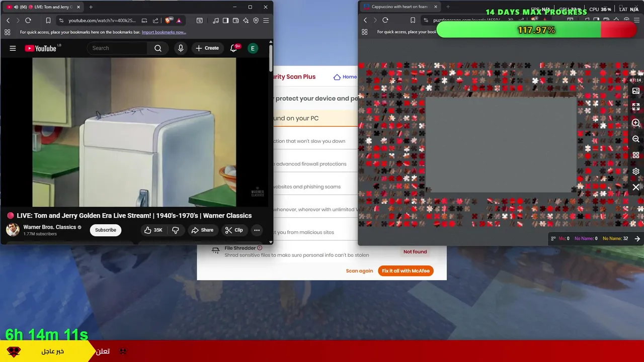644x362 pixels.
Task: Click Import bookmarks now link
Action: [x=164, y=32]
